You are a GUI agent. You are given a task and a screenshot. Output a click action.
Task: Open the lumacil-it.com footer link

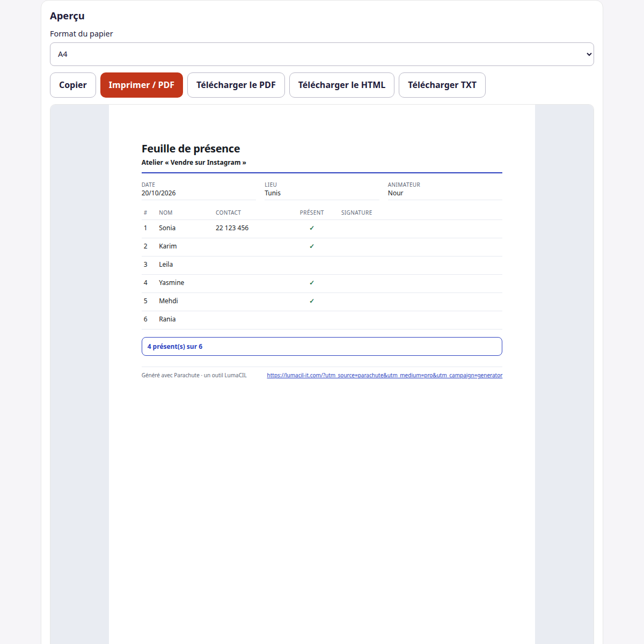point(385,375)
